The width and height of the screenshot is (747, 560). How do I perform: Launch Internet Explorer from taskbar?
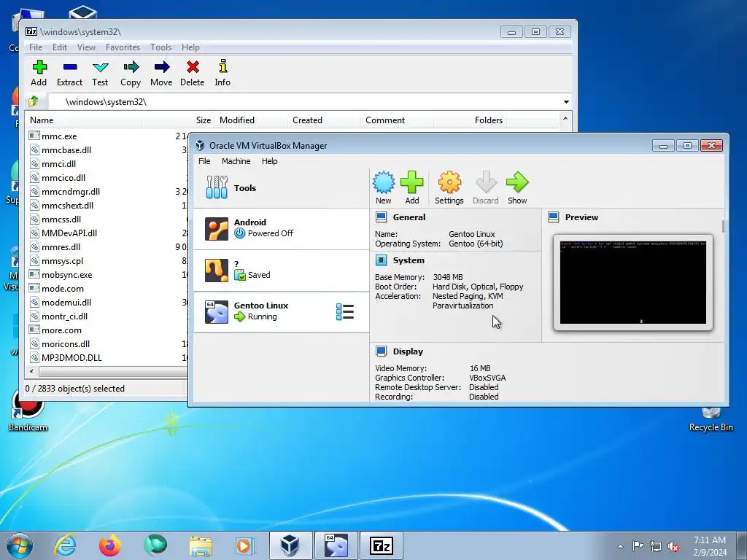coord(65,545)
